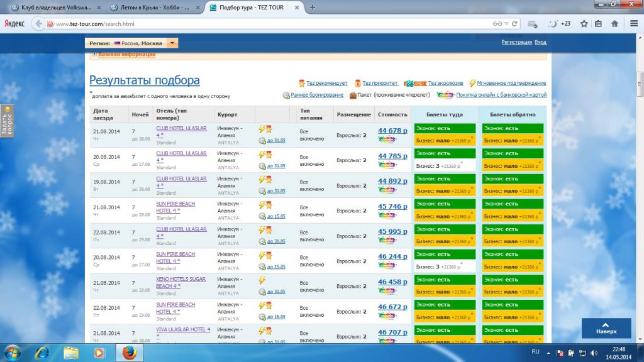Open File Explorer from the taskbar
This screenshot has height=362, width=644.
70,353
